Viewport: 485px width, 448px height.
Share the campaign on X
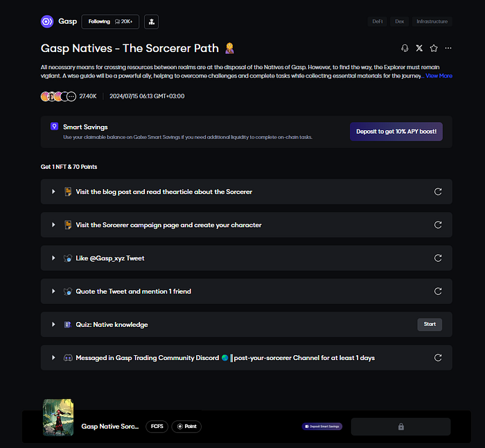(x=419, y=48)
